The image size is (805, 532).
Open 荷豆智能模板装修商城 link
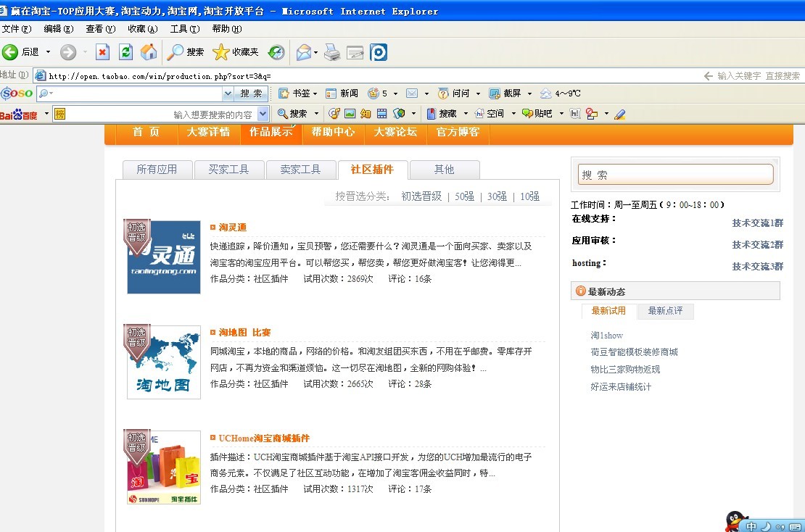[634, 352]
